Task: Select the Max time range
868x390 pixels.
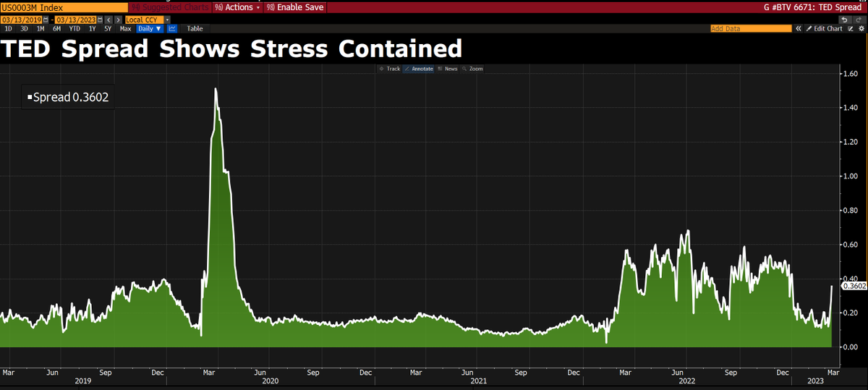Action: tap(125, 29)
